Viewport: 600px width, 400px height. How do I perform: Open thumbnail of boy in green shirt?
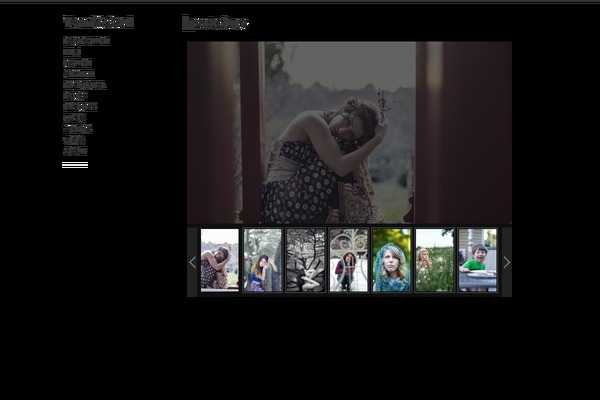(477, 260)
